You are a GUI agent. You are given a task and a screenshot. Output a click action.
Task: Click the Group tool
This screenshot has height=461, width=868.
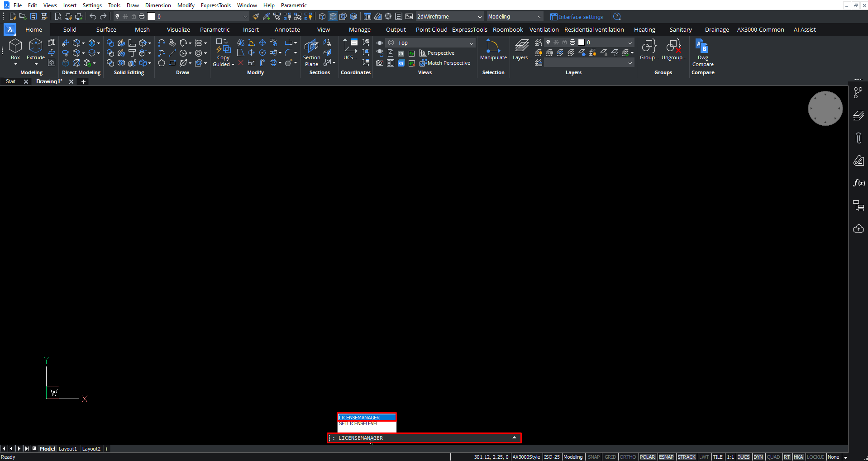coord(649,49)
